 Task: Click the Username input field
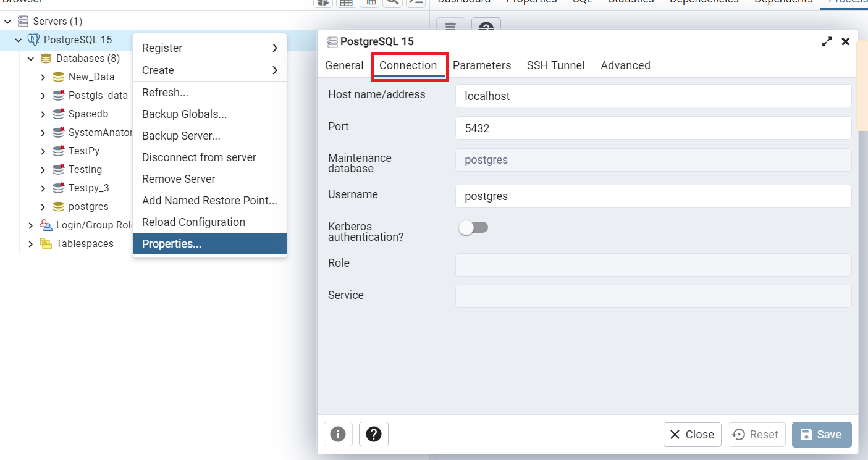pyautogui.click(x=654, y=196)
